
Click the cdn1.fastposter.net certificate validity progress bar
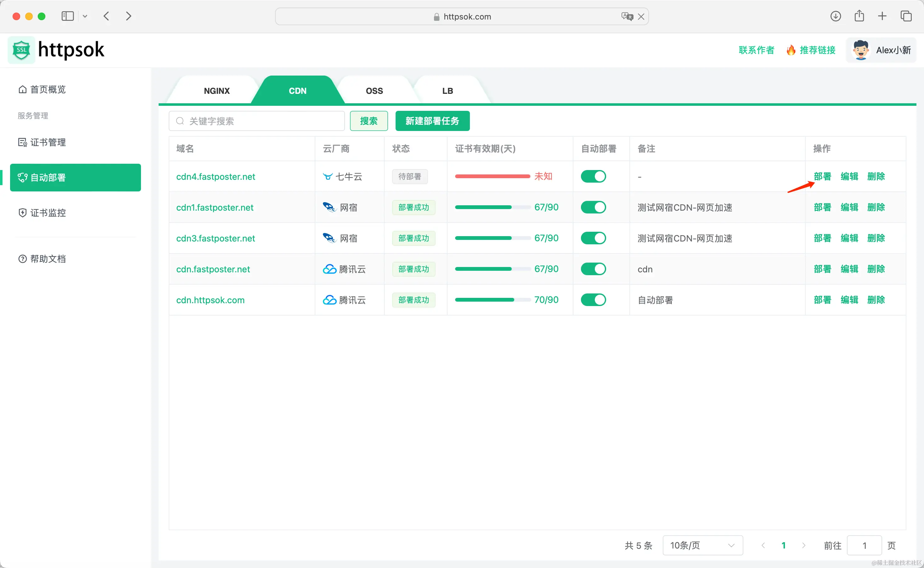click(488, 207)
